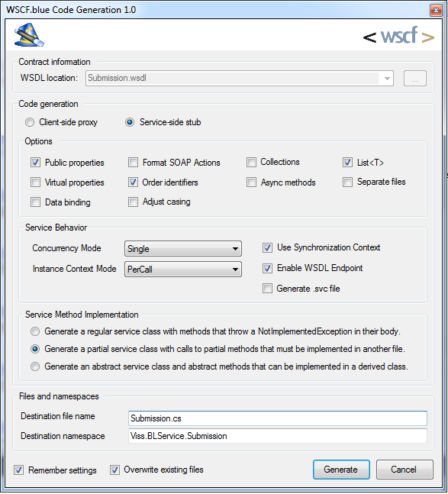Expand the Concurrency Mode dropdown
The width and height of the screenshot is (448, 494).
183,249
